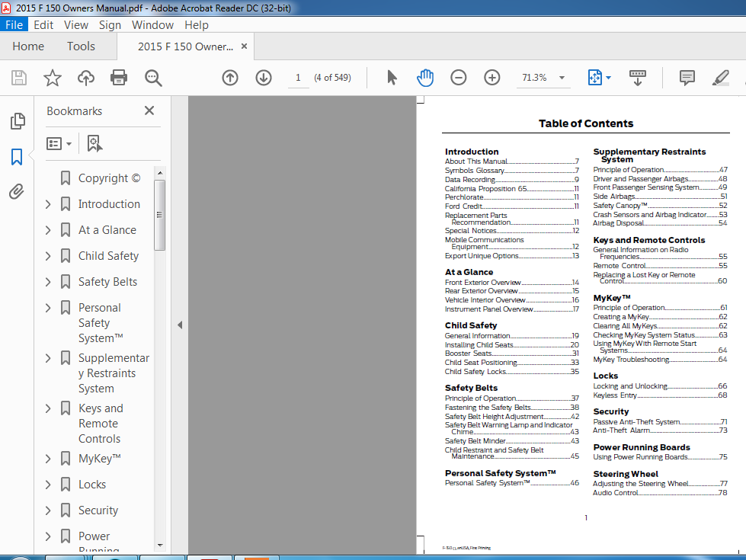Zoom in with the plus icon
The image size is (746, 560).
click(x=492, y=78)
